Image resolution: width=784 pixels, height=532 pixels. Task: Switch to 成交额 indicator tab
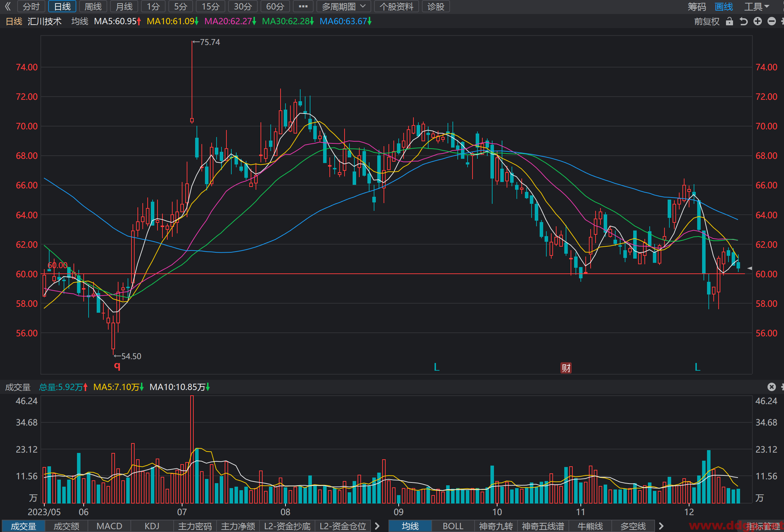(x=66, y=526)
